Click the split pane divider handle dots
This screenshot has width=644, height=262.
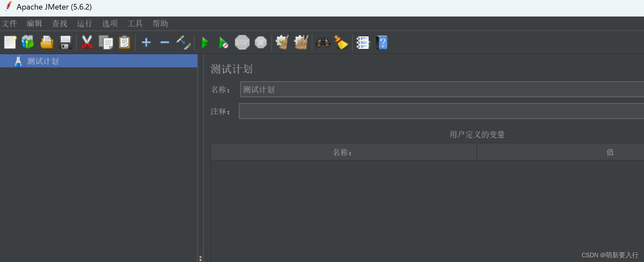tap(200, 258)
